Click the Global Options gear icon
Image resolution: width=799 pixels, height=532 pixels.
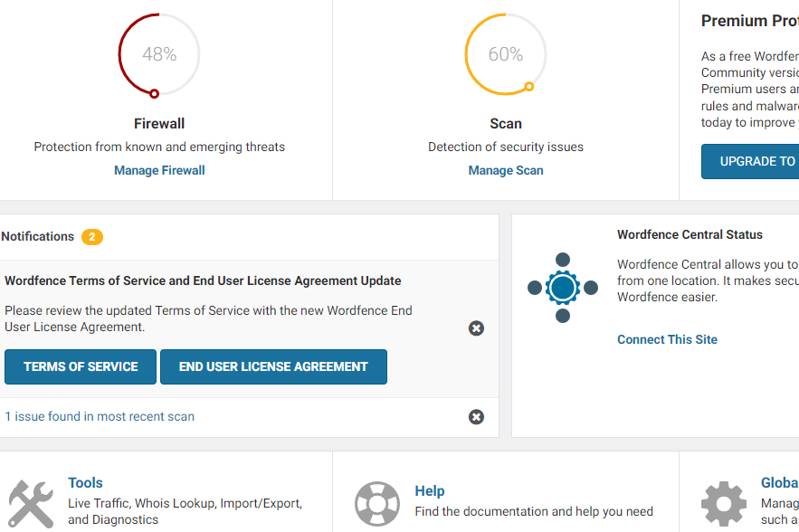[724, 503]
